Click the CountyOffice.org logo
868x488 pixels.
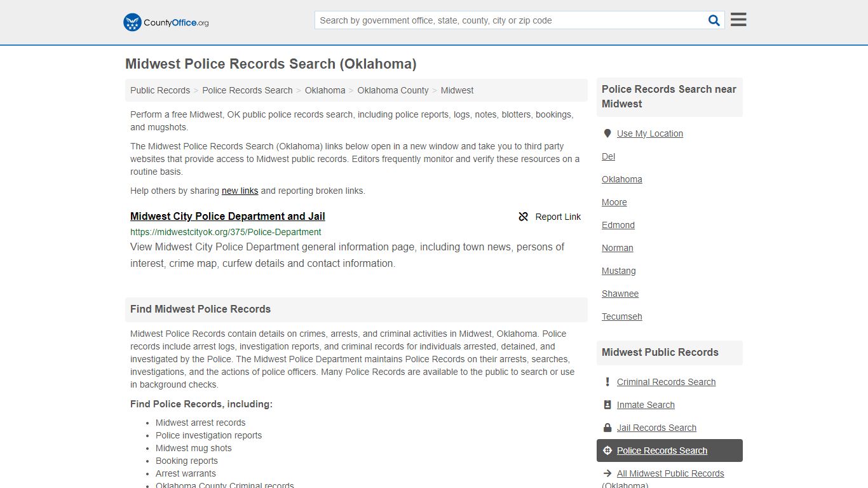pos(166,22)
